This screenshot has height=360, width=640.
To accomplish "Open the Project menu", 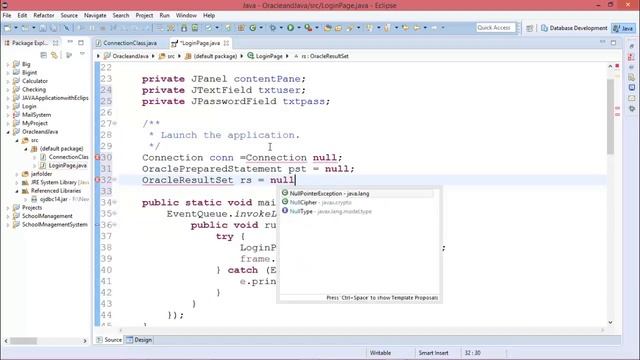I will (144, 16).
